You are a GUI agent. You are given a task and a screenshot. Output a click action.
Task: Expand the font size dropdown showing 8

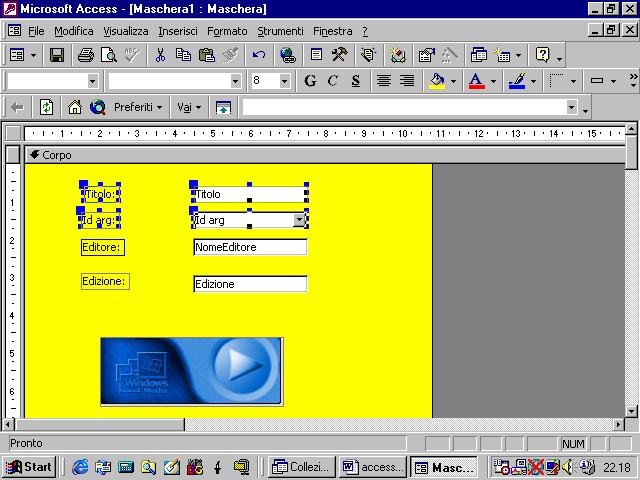click(284, 81)
